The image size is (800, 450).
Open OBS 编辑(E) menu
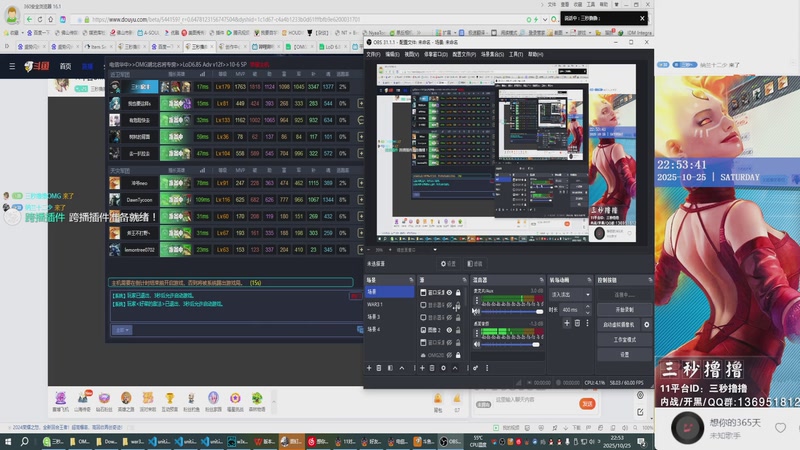point(392,54)
